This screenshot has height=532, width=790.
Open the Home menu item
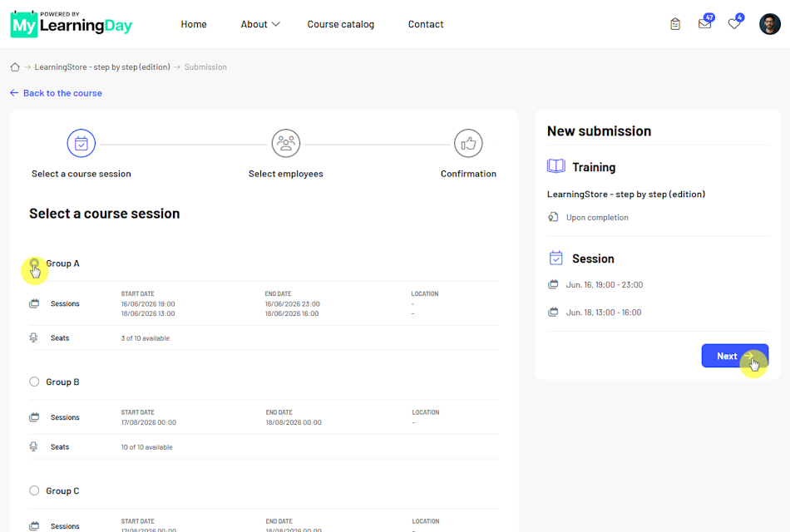point(194,24)
